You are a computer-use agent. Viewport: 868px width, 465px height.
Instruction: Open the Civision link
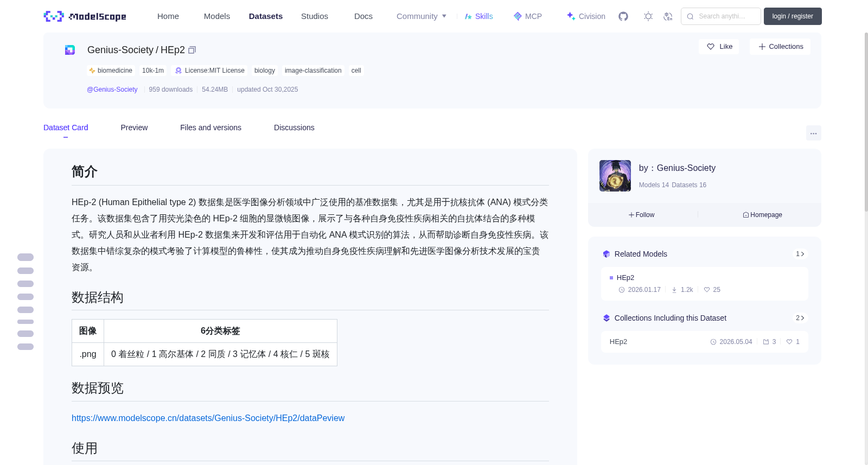586,16
